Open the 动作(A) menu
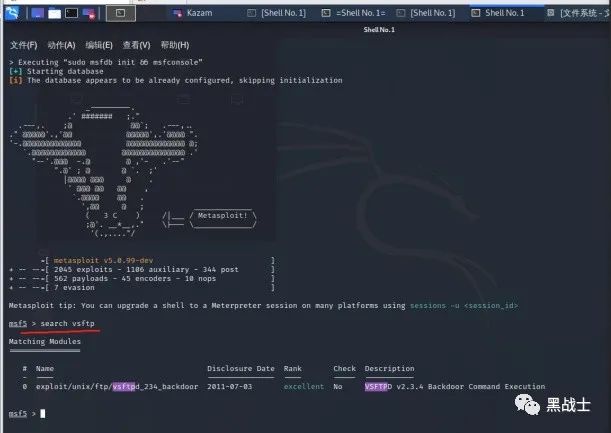 [x=61, y=45]
